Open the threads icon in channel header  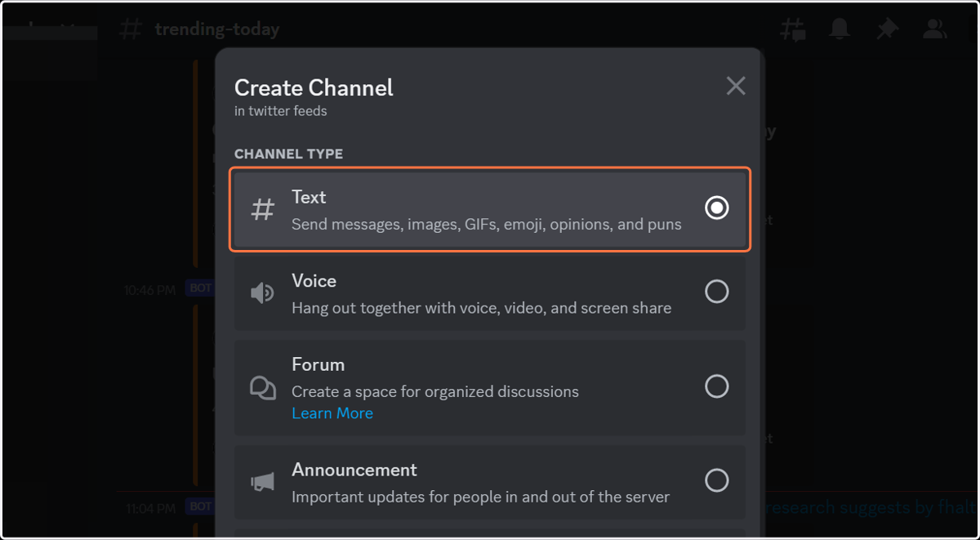click(793, 29)
